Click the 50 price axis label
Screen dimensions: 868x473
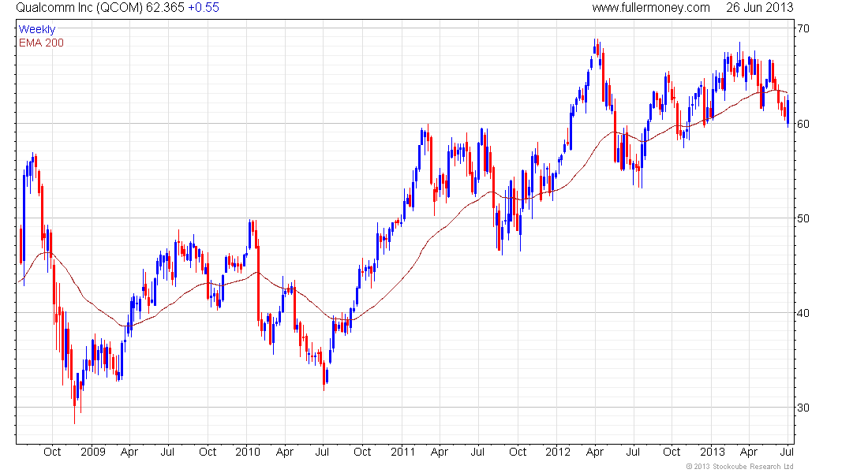pyautogui.click(x=803, y=218)
